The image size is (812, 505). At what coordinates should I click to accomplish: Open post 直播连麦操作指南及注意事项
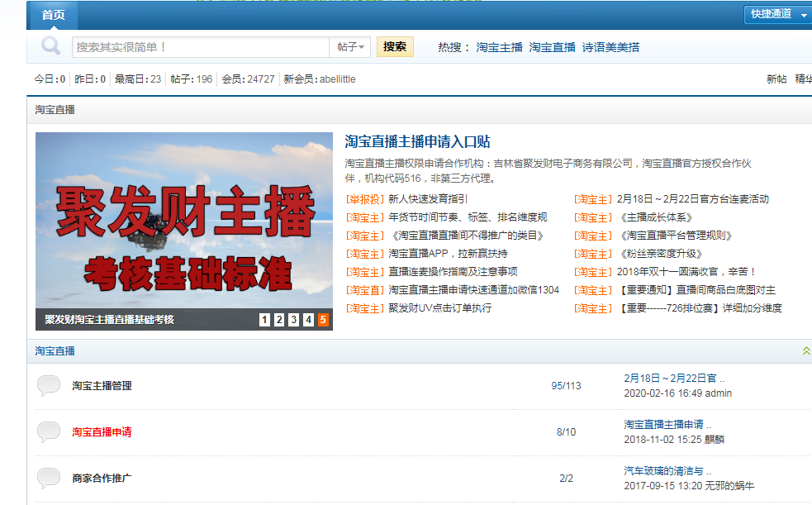click(453, 272)
